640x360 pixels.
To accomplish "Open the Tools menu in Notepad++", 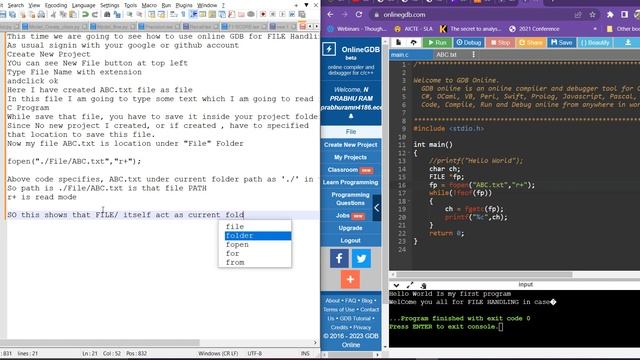I will [x=131, y=5].
